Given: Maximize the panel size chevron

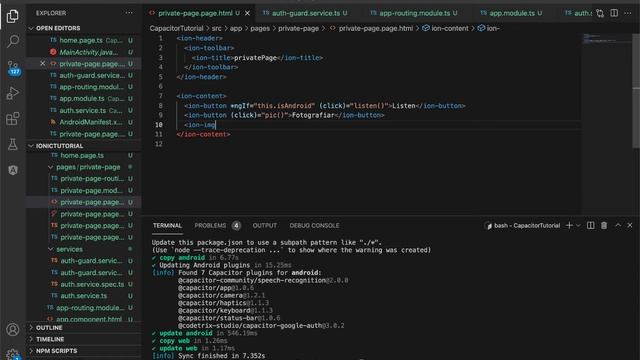Looking at the screenshot, I should pos(618,225).
